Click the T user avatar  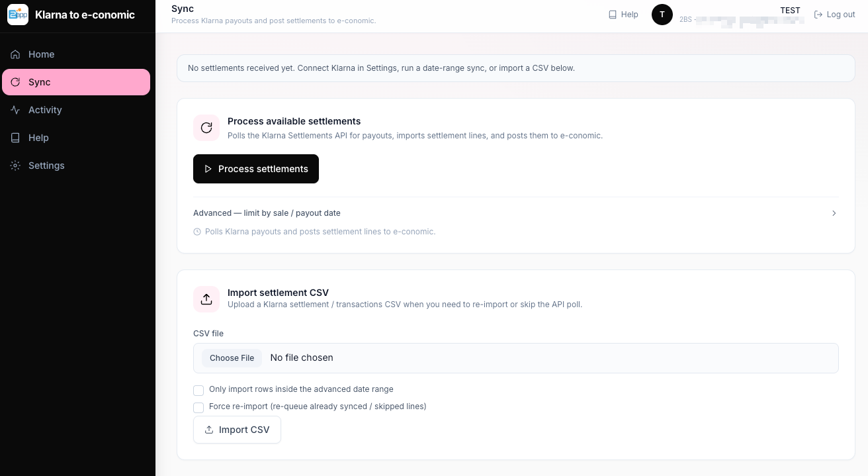[x=662, y=15]
